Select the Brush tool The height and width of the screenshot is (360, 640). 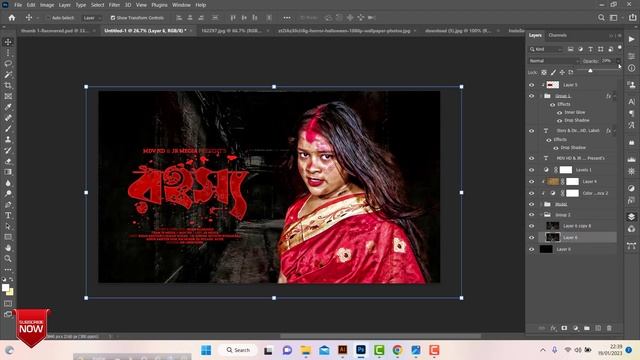(8, 129)
